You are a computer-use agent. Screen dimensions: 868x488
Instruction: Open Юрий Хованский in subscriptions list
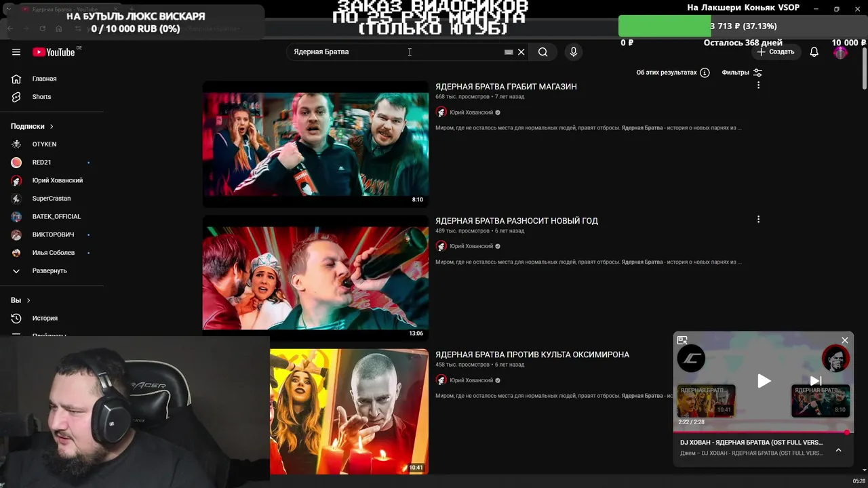pyautogui.click(x=58, y=181)
